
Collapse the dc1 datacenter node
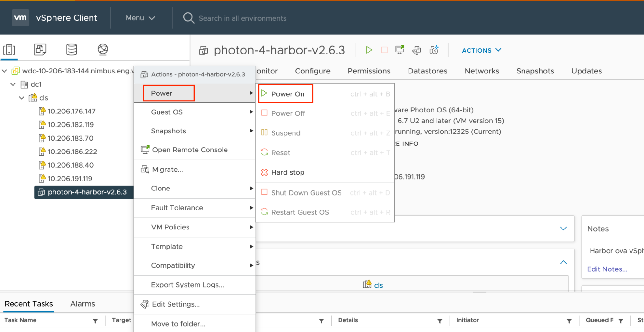pyautogui.click(x=13, y=84)
